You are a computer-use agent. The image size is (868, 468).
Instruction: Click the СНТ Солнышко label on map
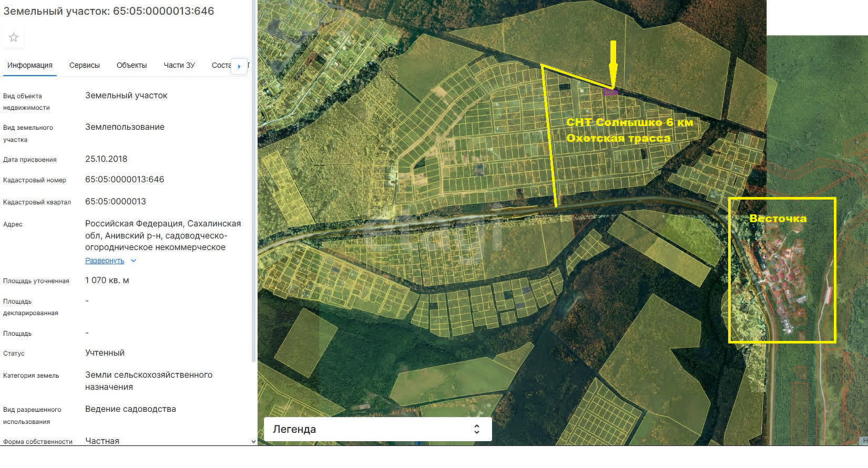(629, 122)
